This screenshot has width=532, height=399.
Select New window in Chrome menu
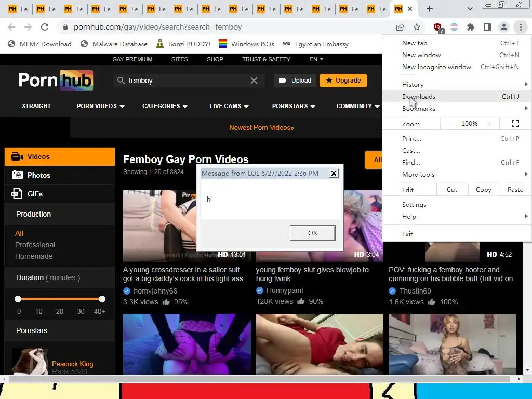pyautogui.click(x=457, y=55)
